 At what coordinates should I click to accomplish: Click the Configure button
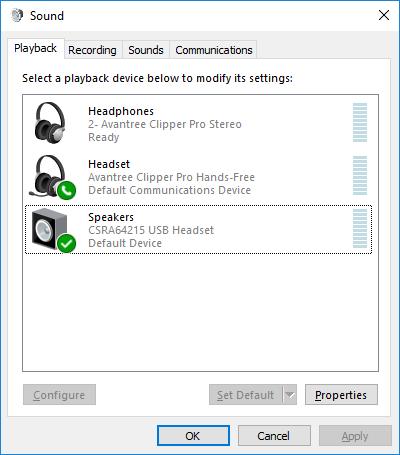coord(59,395)
